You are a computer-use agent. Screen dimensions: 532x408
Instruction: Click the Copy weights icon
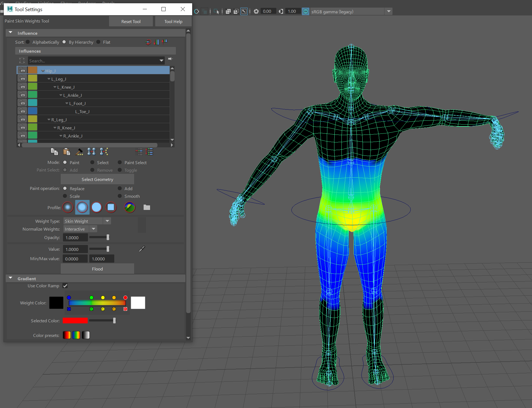(54, 152)
